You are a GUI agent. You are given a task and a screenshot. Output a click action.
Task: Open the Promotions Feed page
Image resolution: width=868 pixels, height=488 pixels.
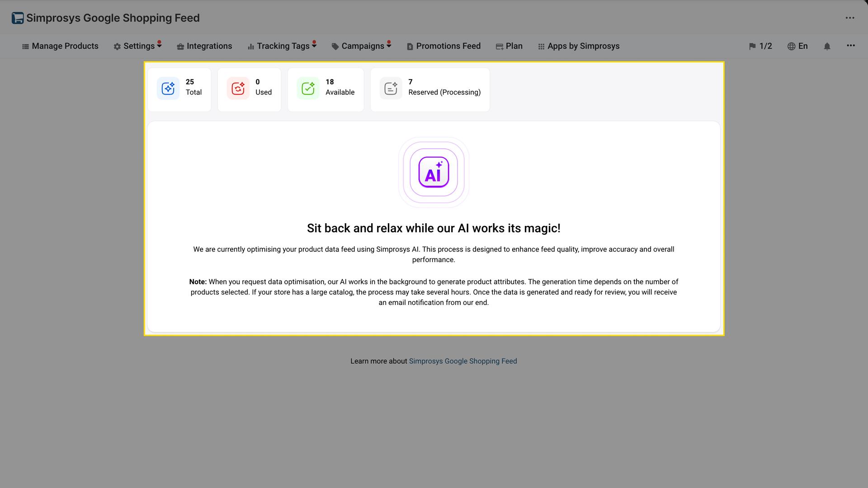tap(443, 46)
